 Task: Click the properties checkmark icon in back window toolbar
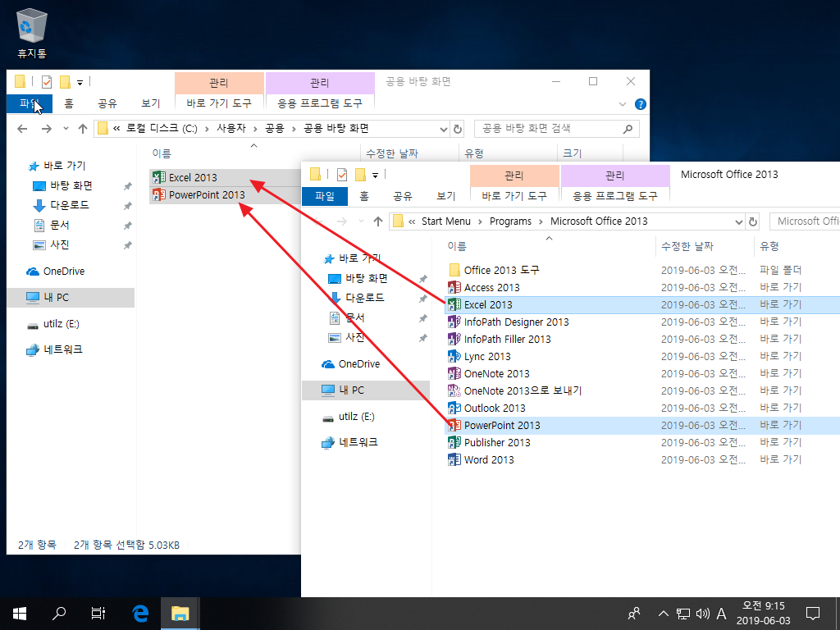click(47, 81)
